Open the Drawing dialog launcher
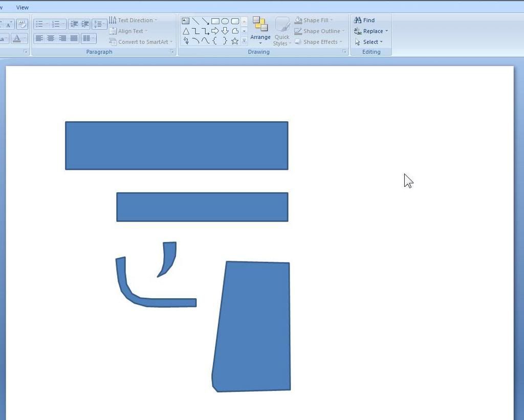The width and height of the screenshot is (524, 420). coord(344,52)
